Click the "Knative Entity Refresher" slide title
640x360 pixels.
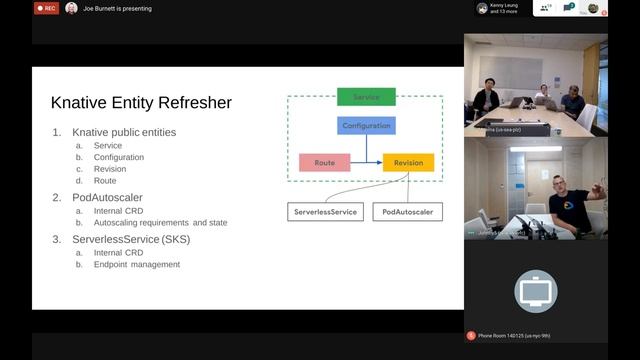pyautogui.click(x=141, y=102)
